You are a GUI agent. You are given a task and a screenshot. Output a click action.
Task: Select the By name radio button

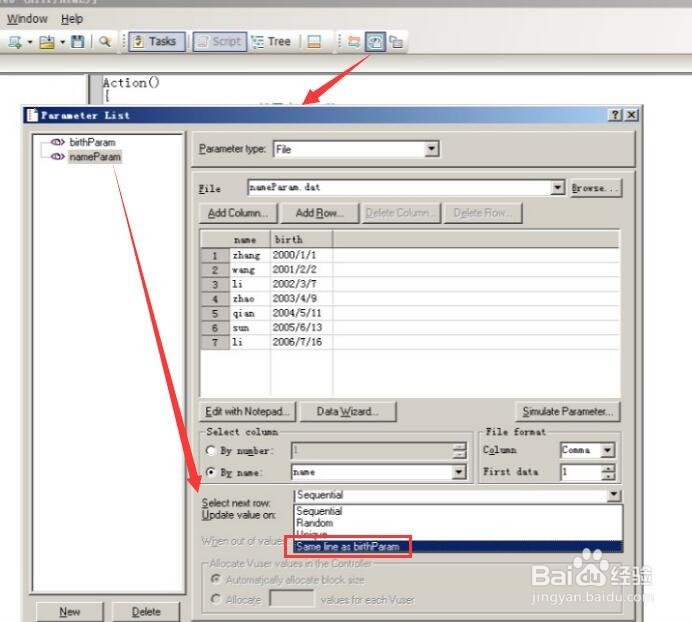click(x=211, y=472)
